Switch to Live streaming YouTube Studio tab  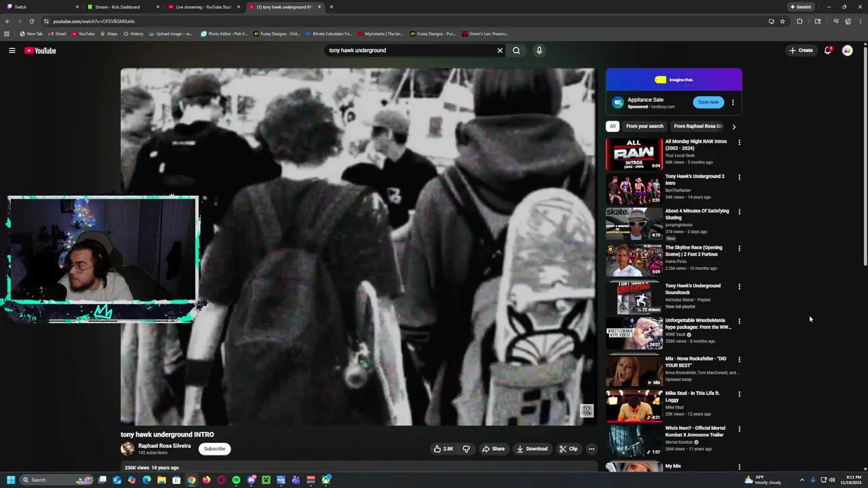[x=203, y=7]
